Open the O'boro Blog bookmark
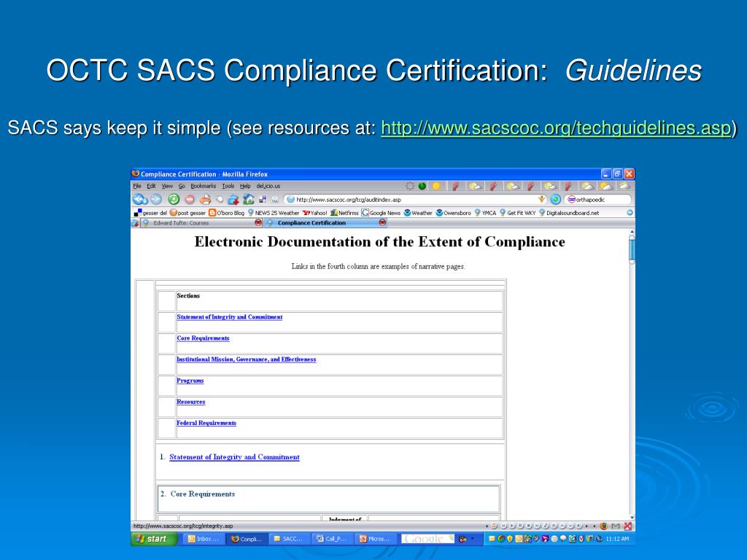Image resolution: width=747 pixels, height=560 pixels. pyautogui.click(x=227, y=213)
